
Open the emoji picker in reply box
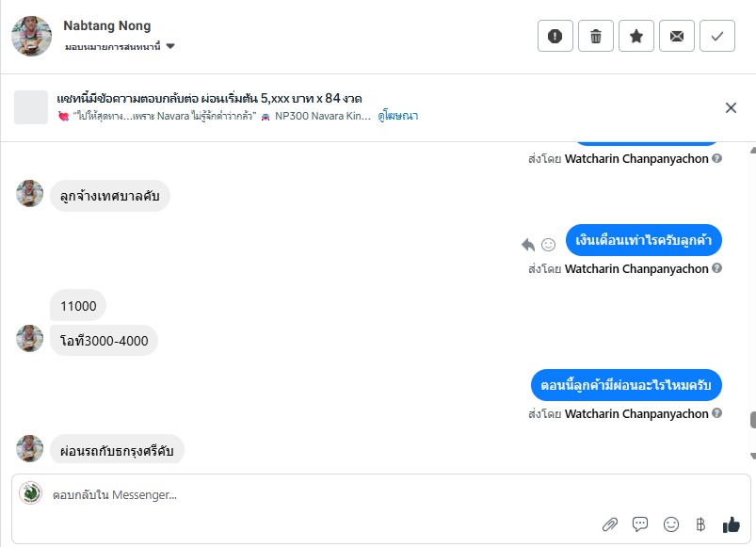pyautogui.click(x=671, y=524)
